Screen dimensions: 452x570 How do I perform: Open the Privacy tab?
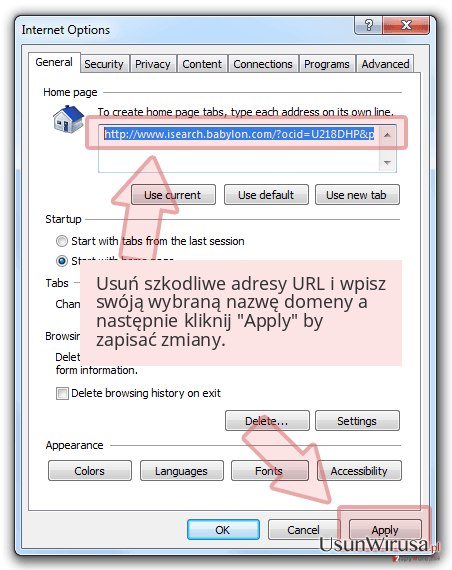click(x=152, y=64)
